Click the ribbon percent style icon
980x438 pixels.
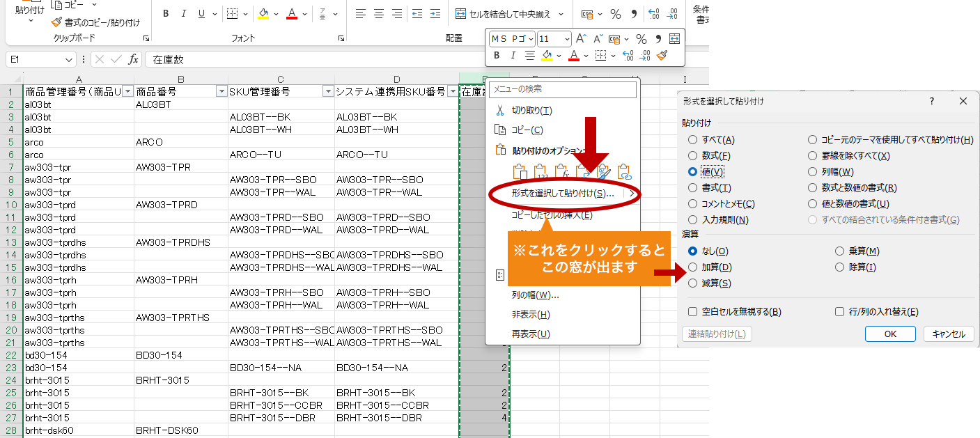[616, 14]
